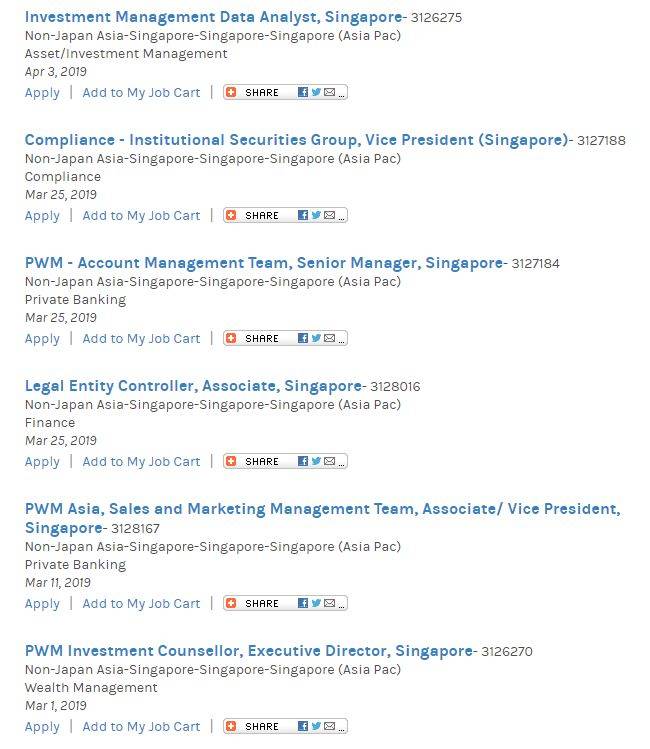This screenshot has width=650, height=749.
Task: Expand more share options for Investment Management Data Analyst
Action: [342, 92]
